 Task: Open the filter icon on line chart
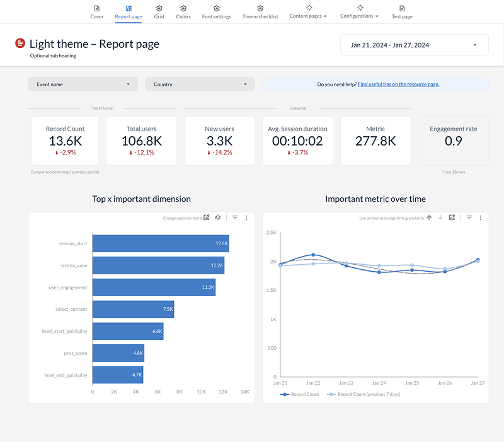[x=469, y=218]
